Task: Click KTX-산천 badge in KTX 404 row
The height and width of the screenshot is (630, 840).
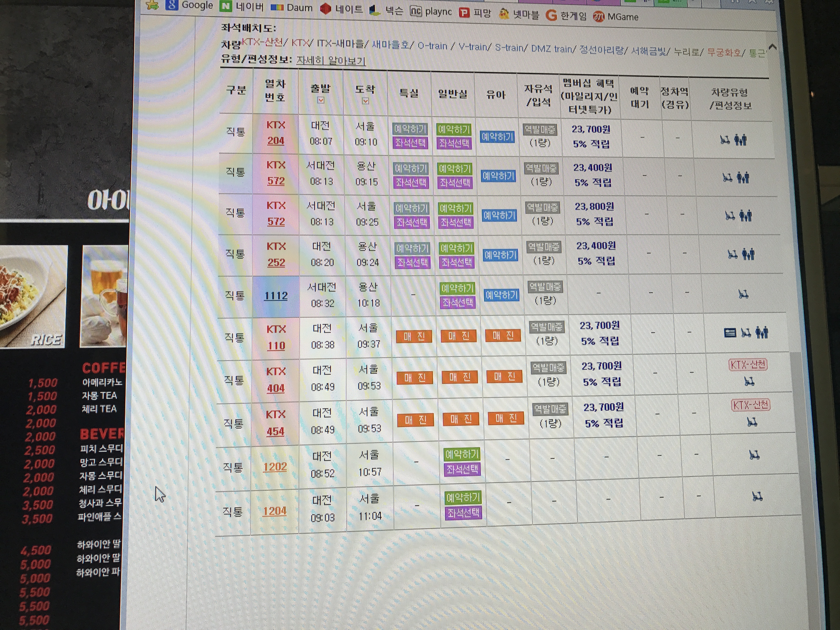Action: (x=748, y=365)
